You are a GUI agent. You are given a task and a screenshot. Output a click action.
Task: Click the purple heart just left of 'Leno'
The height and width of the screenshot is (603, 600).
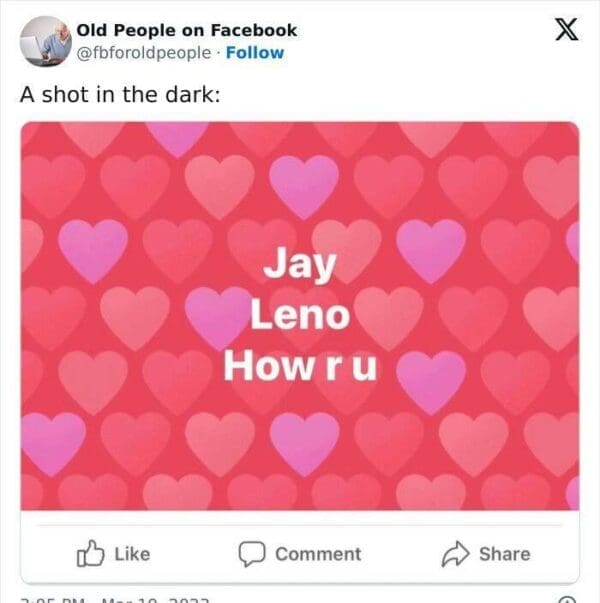coord(216,316)
